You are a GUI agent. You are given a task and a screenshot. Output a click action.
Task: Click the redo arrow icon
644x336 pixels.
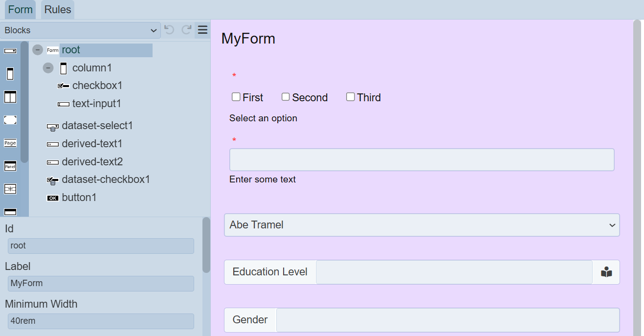pos(186,30)
